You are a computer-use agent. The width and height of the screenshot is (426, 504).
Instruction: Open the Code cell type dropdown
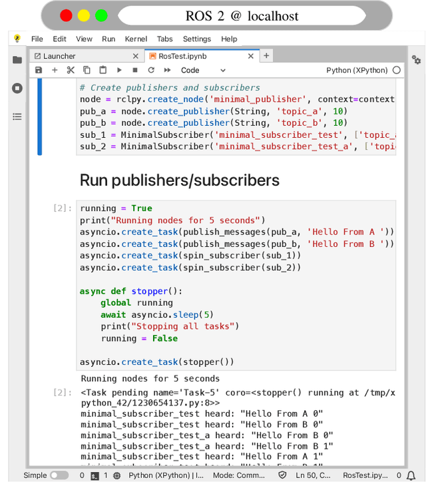click(x=203, y=70)
